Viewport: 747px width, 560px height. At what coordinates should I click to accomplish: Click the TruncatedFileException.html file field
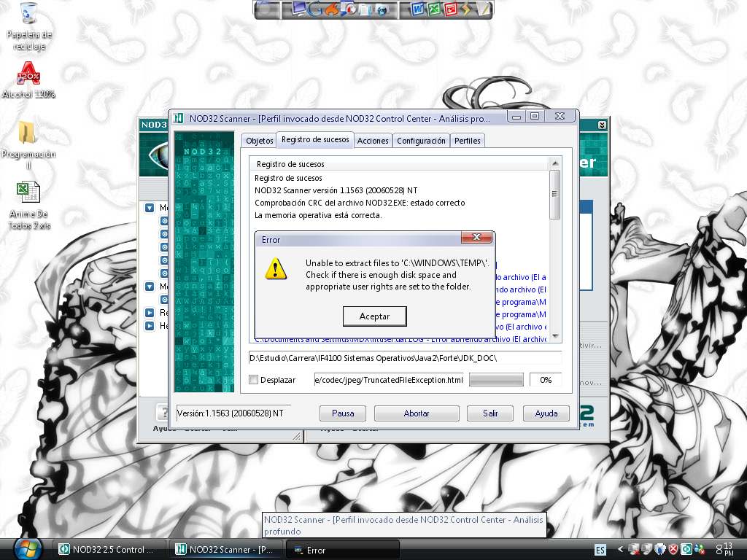click(389, 379)
